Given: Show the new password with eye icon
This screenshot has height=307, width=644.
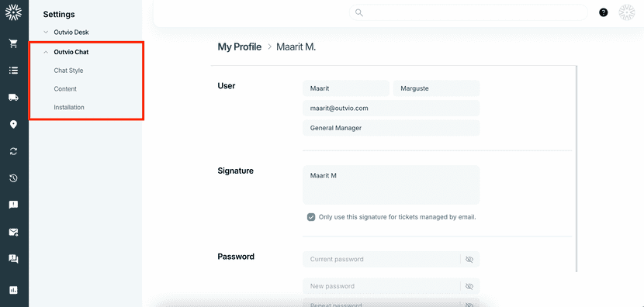Looking at the screenshot, I should click(469, 286).
